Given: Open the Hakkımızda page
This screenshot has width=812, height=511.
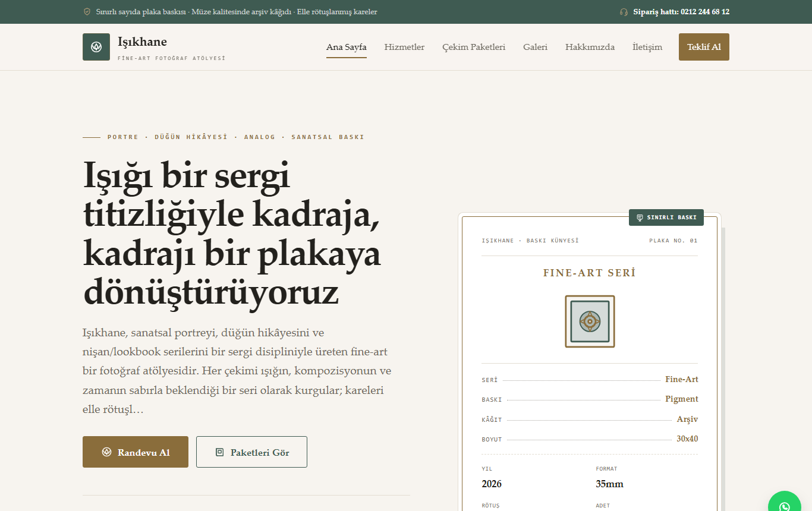Looking at the screenshot, I should pos(590,47).
